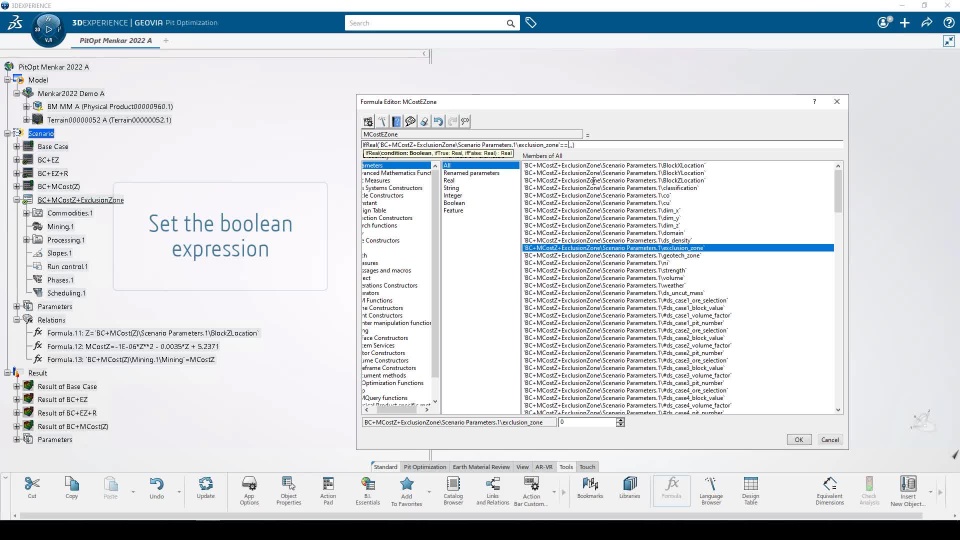The width and height of the screenshot is (960, 540).
Task: Click the Copy tool
Action: click(72, 489)
